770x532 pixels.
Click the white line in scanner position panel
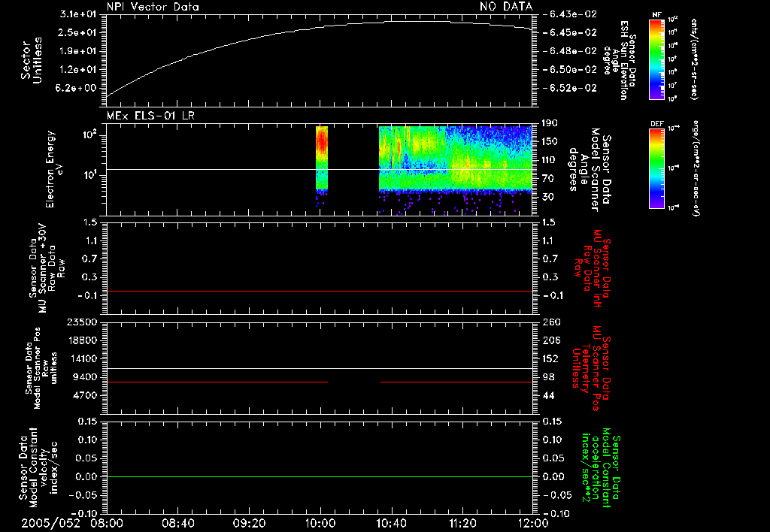point(319,368)
